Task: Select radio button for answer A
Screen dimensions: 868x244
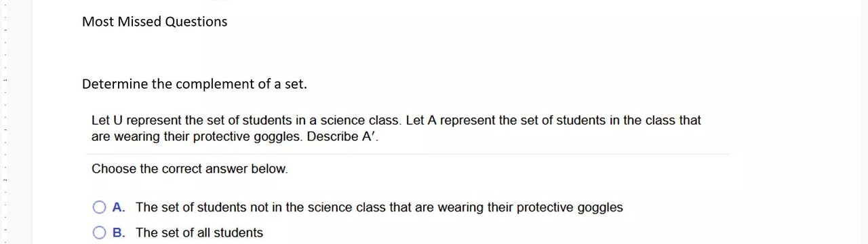Action: (x=100, y=207)
